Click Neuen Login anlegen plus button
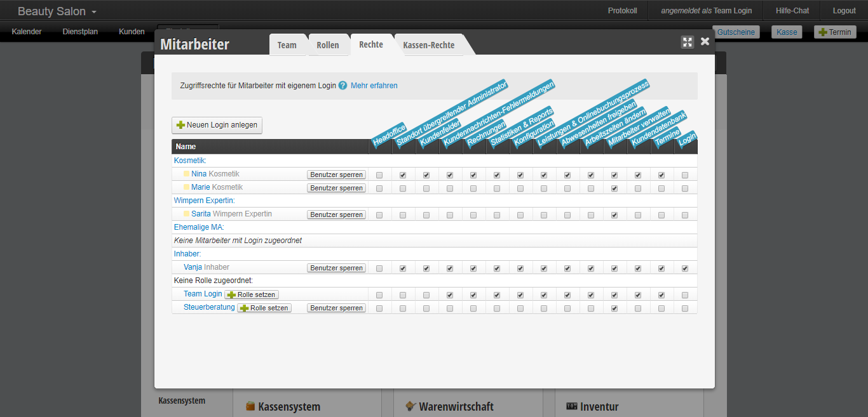Screen dimensions: 868x417 click(217, 125)
